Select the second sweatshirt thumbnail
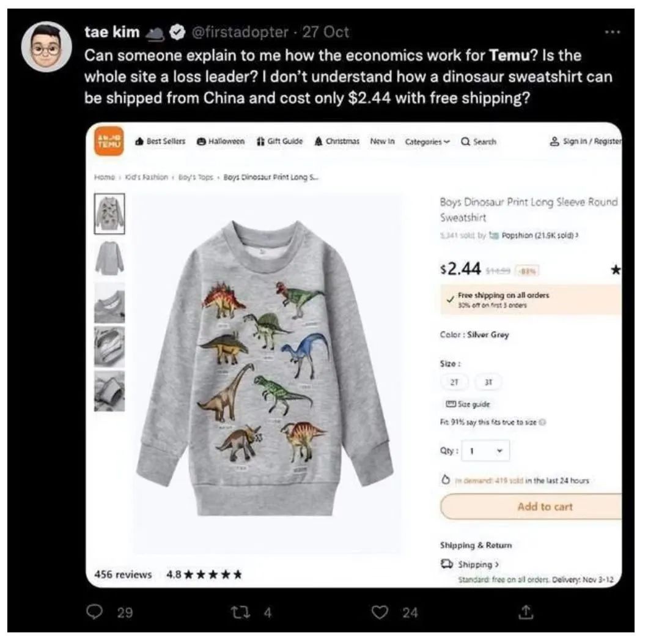 109,258
